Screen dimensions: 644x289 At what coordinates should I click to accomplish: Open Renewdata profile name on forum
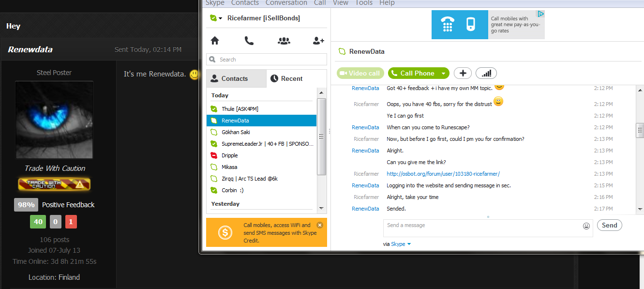tap(30, 49)
